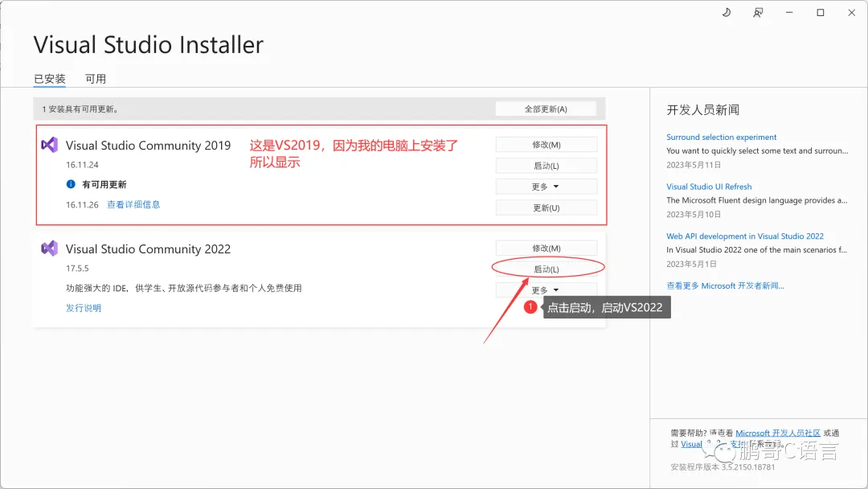Switch to the 可用 tab
The image size is (868, 489).
95,79
